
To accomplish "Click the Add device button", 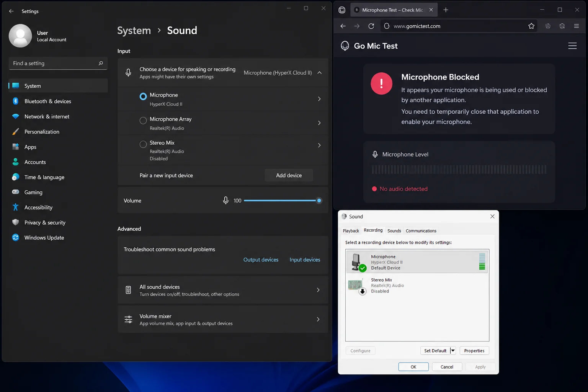I will (x=289, y=175).
